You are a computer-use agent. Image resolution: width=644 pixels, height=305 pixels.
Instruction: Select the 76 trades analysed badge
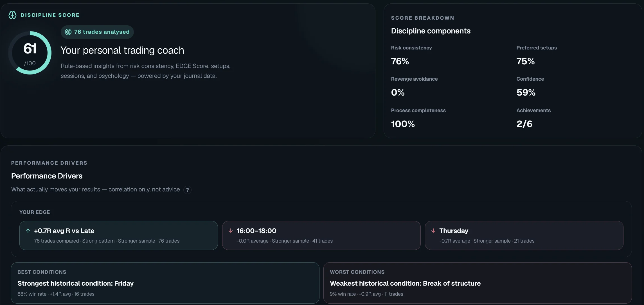coord(97,32)
